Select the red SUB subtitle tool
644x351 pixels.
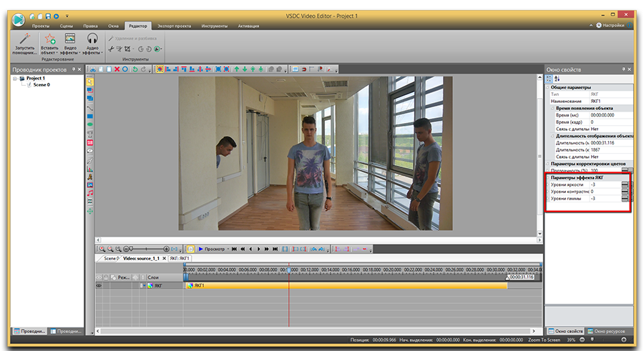click(x=90, y=143)
